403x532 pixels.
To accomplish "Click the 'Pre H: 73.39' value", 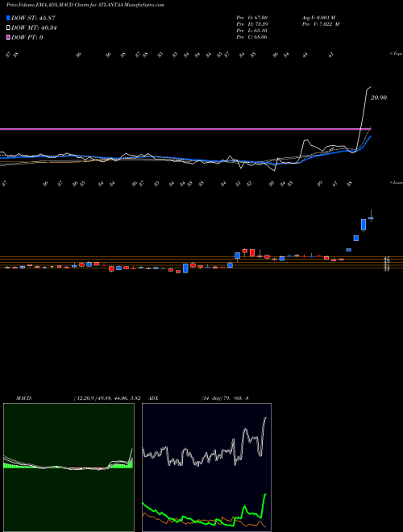I will (x=252, y=24).
